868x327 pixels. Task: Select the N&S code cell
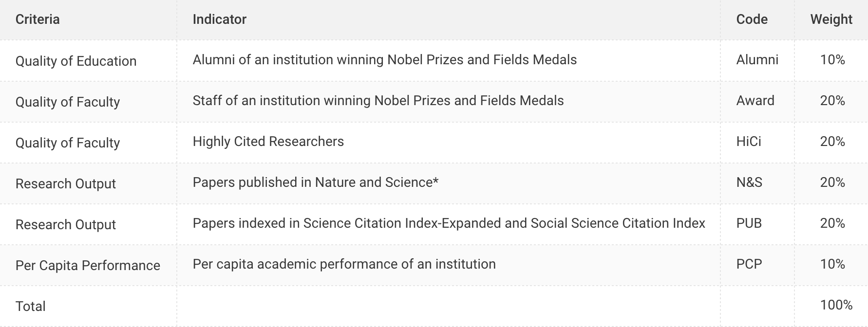tap(749, 182)
